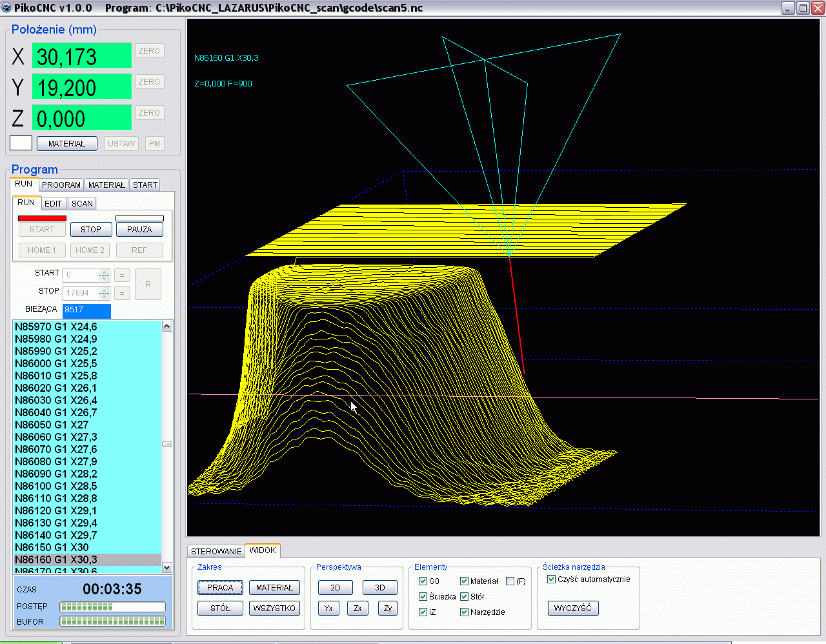Select the Yx view plane
Image resolution: width=826 pixels, height=644 pixels.
(328, 609)
